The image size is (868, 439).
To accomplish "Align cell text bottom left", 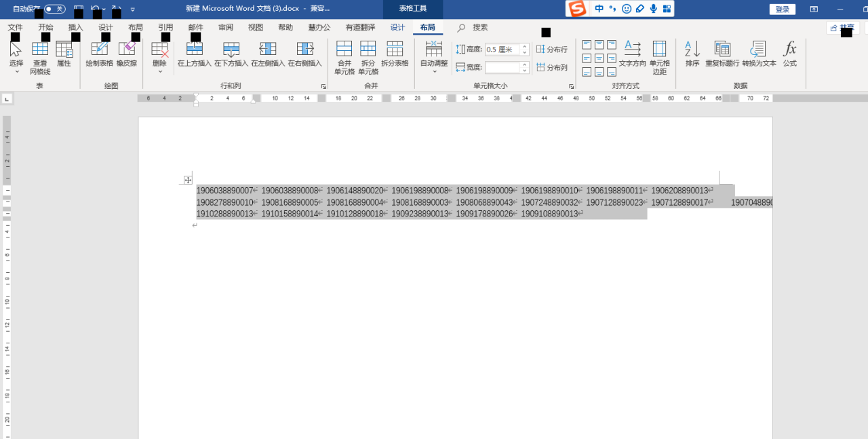I will coord(587,72).
